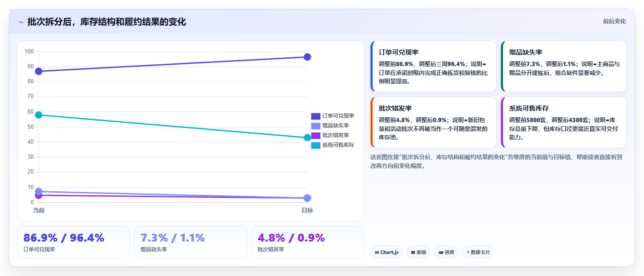Open the 赠品缺失率 info card heading
644x276 pixels.
coord(526,52)
